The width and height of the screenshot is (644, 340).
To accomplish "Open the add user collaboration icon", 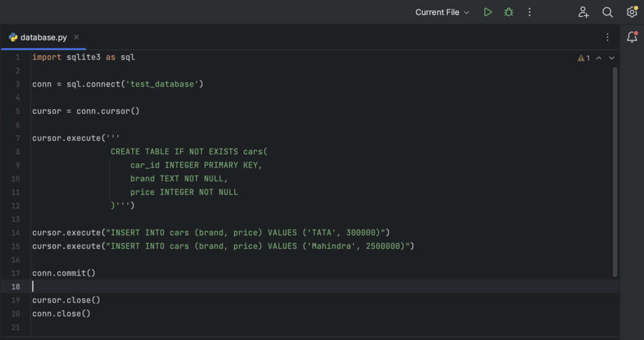I will (x=583, y=13).
